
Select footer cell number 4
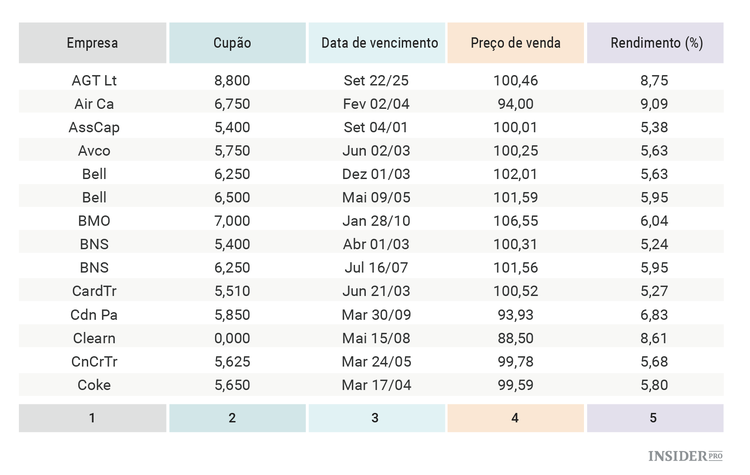coord(515,418)
